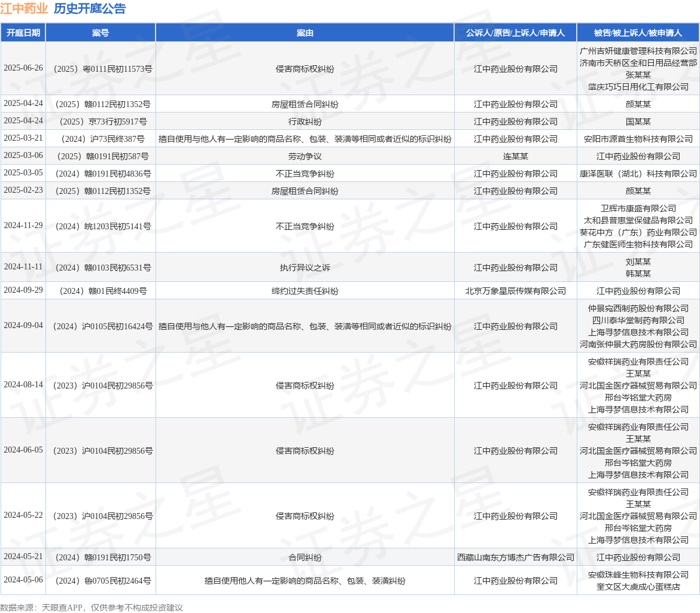
Task: Click defendant 广州吉妍健康管理科技有限公司
Action: click(x=638, y=51)
